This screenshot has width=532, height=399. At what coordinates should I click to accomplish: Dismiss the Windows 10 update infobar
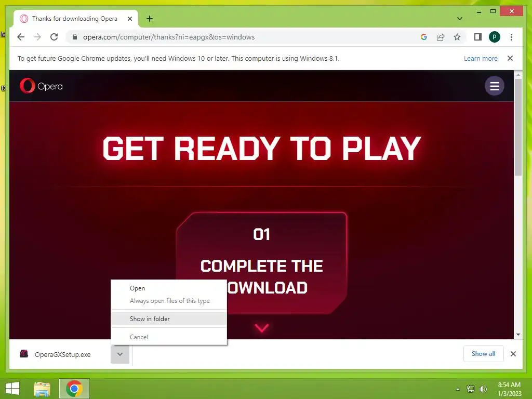click(510, 58)
